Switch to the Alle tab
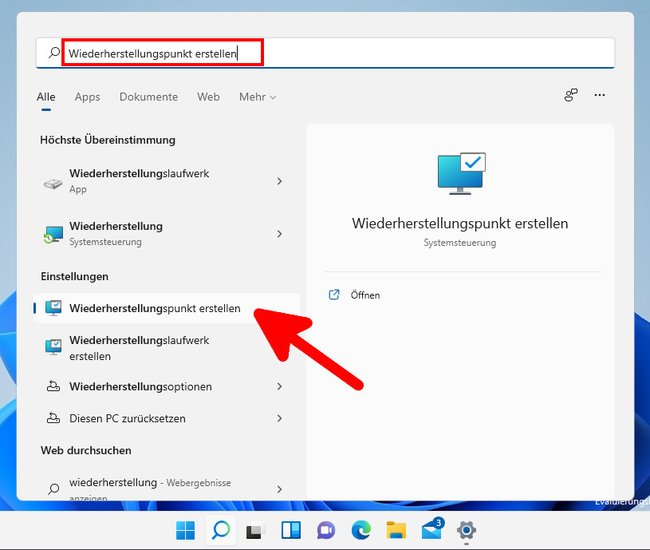Screen dimensions: 650x550 point(46,97)
